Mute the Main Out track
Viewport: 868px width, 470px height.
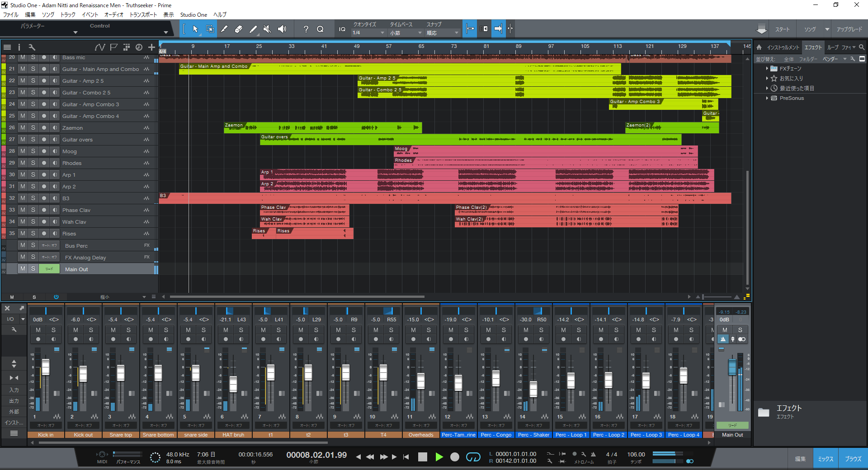[23, 268]
